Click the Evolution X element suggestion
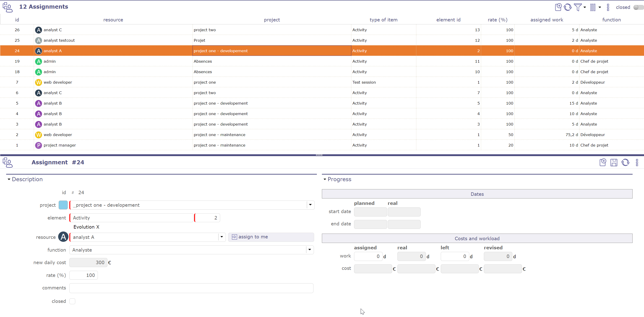Viewport: 644px width, 317px height. (86, 227)
